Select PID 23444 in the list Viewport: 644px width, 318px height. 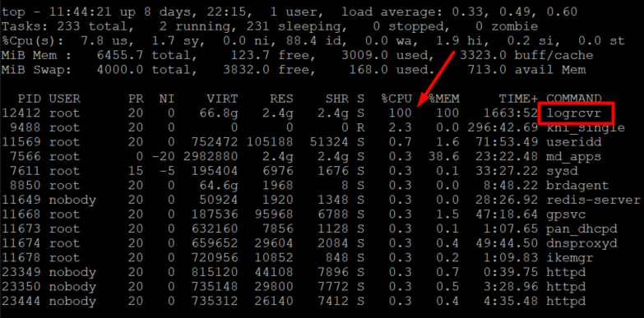click(x=21, y=302)
